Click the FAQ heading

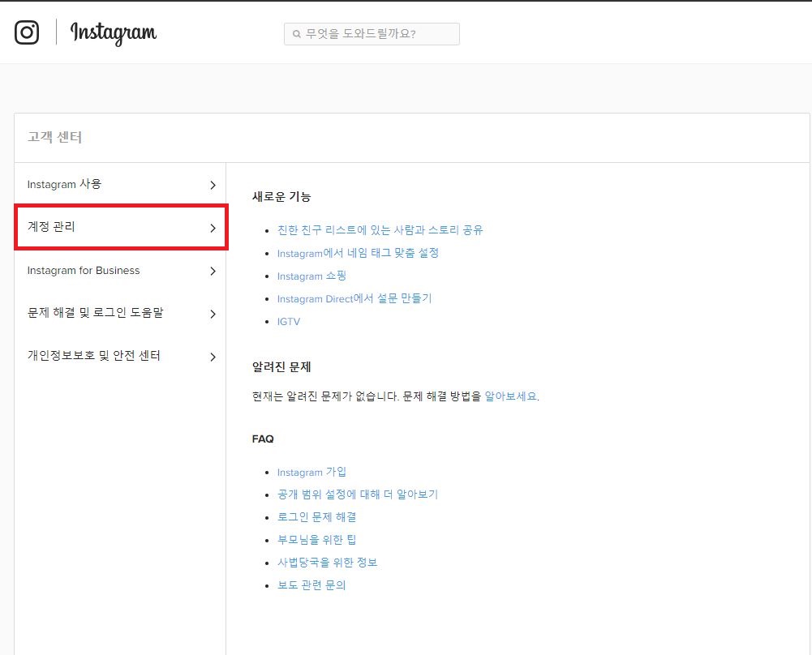pyautogui.click(x=263, y=439)
